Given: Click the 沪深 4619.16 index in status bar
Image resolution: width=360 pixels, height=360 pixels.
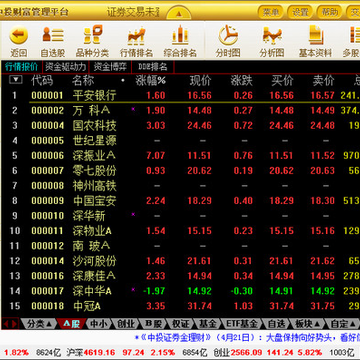Looking at the screenshot, I should [90, 352].
